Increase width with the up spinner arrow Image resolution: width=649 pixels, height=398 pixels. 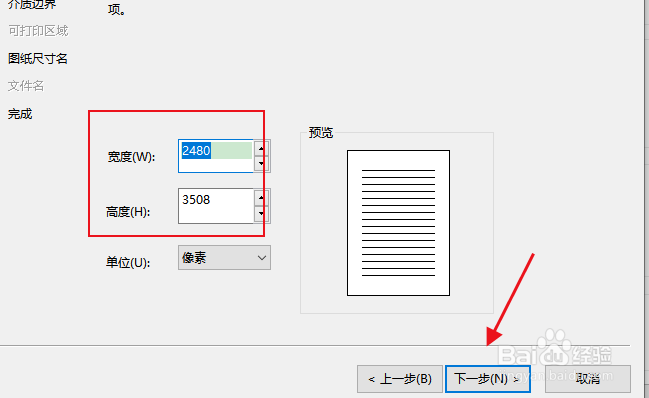(261, 149)
